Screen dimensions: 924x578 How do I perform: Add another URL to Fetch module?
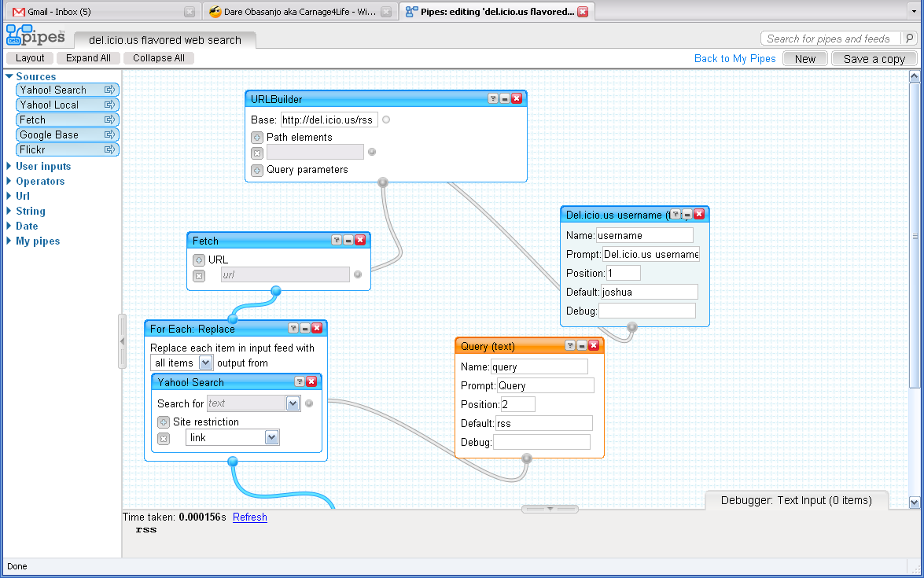tap(199, 260)
